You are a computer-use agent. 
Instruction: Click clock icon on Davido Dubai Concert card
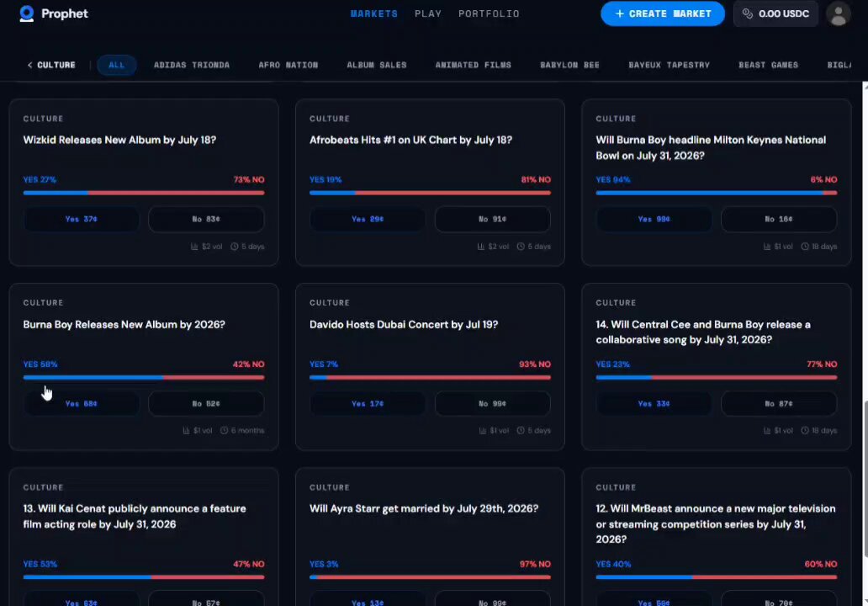click(x=521, y=430)
